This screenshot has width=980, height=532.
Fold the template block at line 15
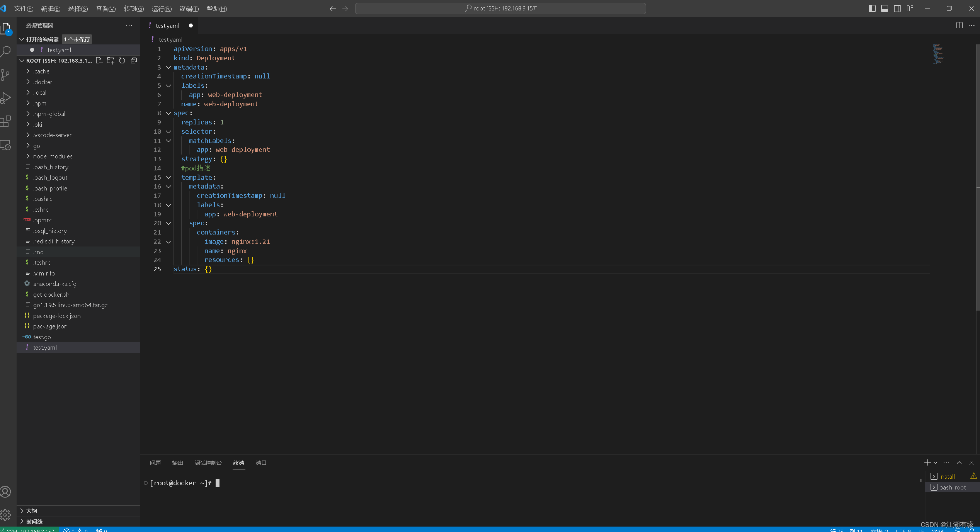tap(168, 177)
